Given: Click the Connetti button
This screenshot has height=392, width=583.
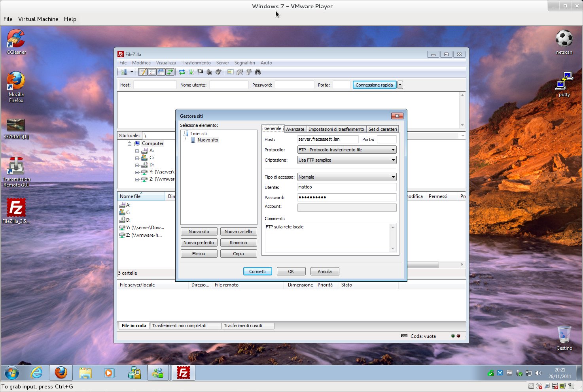Looking at the screenshot, I should (257, 271).
